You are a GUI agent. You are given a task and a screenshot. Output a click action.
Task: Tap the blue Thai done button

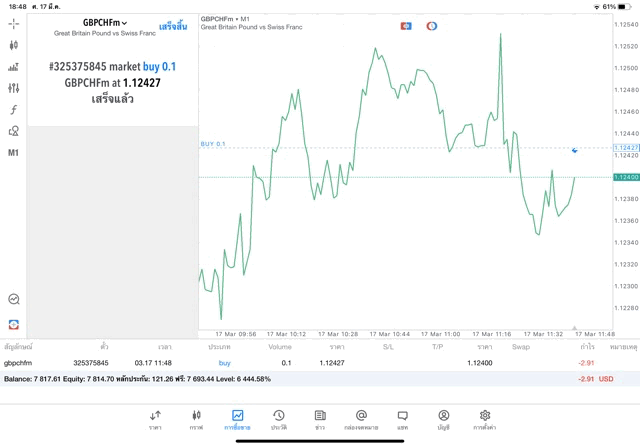click(x=173, y=27)
